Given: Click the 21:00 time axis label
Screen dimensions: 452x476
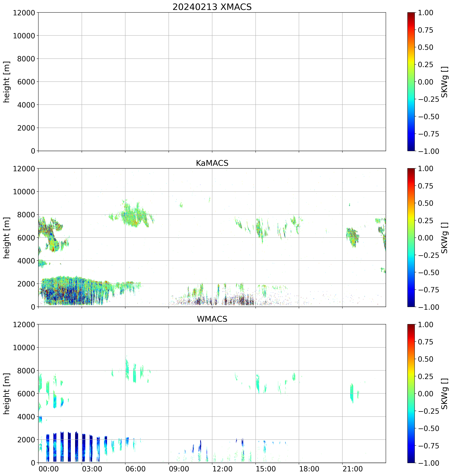Looking at the screenshot, I should coord(352,469).
